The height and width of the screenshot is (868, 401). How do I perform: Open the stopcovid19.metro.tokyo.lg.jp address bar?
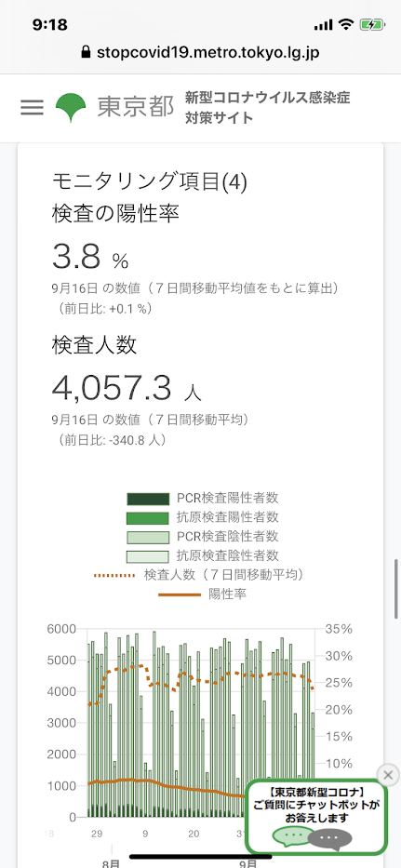(x=201, y=53)
